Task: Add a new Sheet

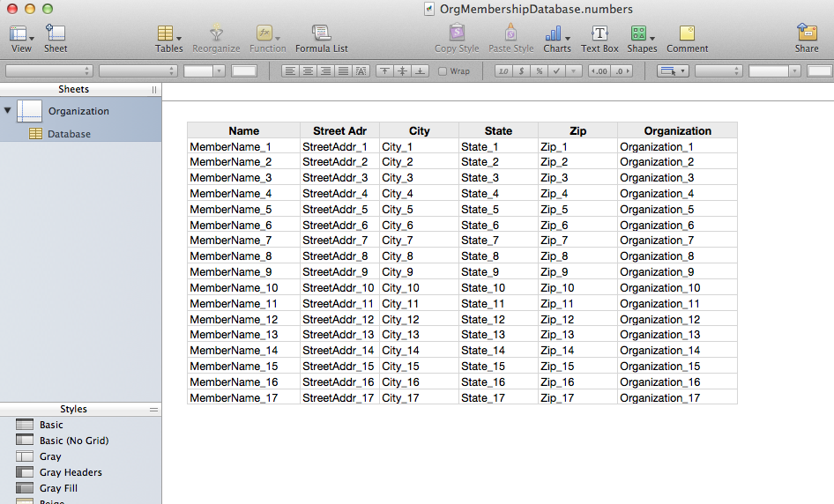Action: tap(56, 38)
